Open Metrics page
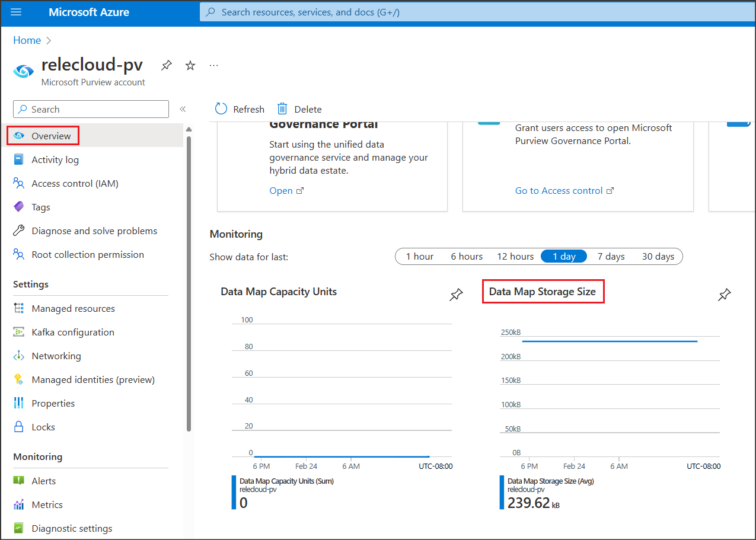 pyautogui.click(x=47, y=504)
